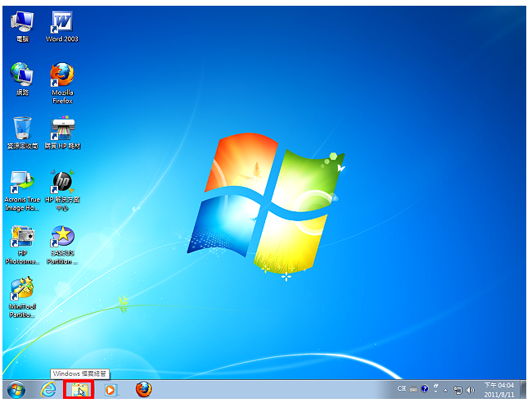Launch Firefox from the taskbar

143,389
